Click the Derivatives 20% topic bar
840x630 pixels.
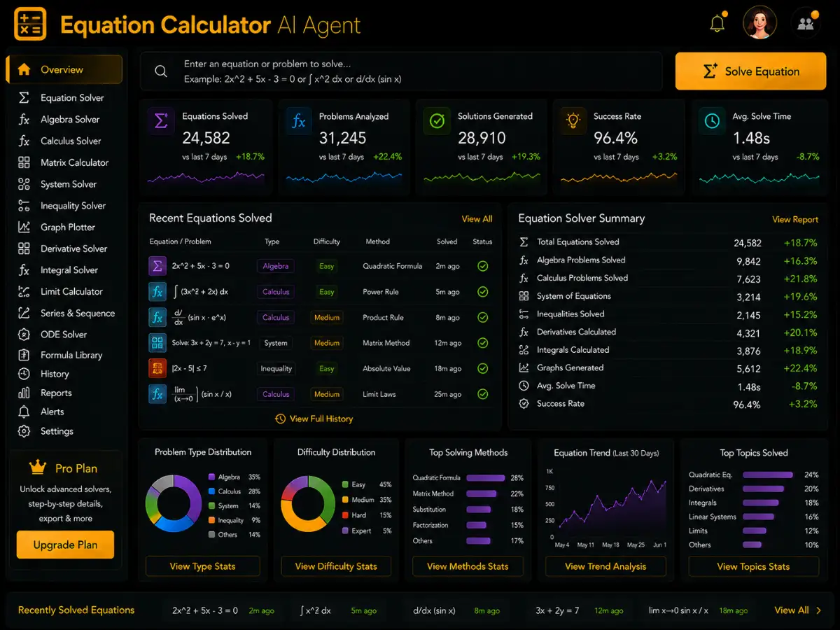click(x=763, y=489)
